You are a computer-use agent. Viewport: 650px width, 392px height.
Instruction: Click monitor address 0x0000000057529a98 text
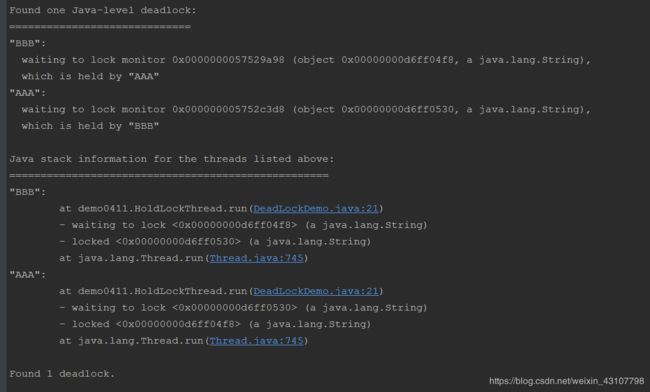click(x=228, y=60)
